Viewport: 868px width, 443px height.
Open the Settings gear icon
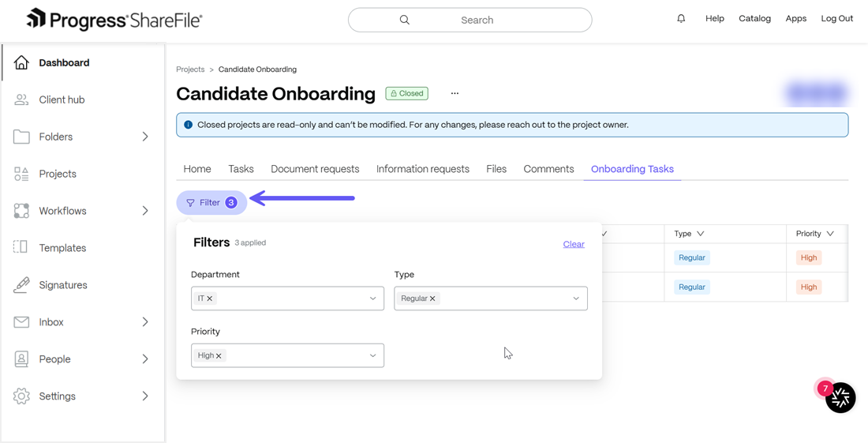(21, 396)
